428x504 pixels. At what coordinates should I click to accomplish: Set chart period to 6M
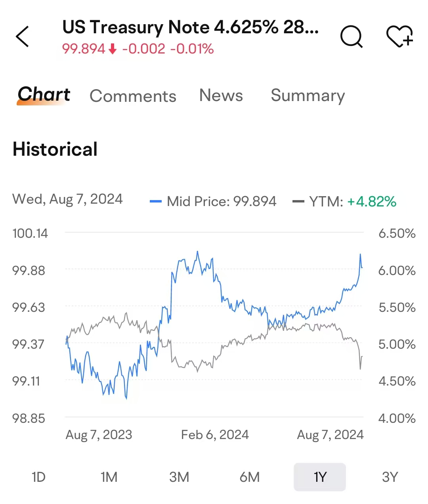point(250,477)
